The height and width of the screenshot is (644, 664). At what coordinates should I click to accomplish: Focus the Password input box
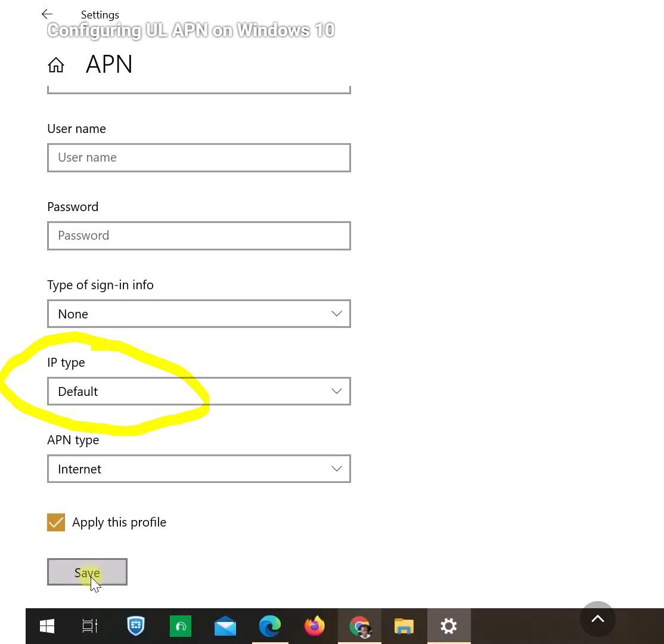pos(198,236)
